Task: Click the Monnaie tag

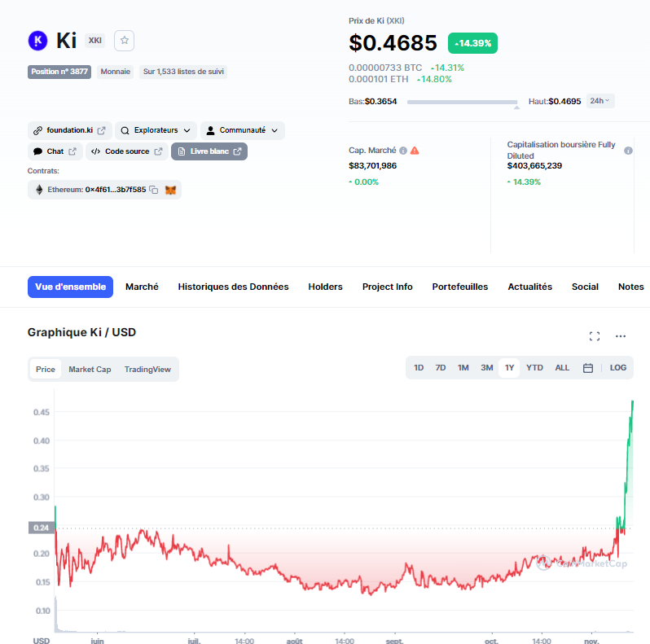Action: pos(115,72)
